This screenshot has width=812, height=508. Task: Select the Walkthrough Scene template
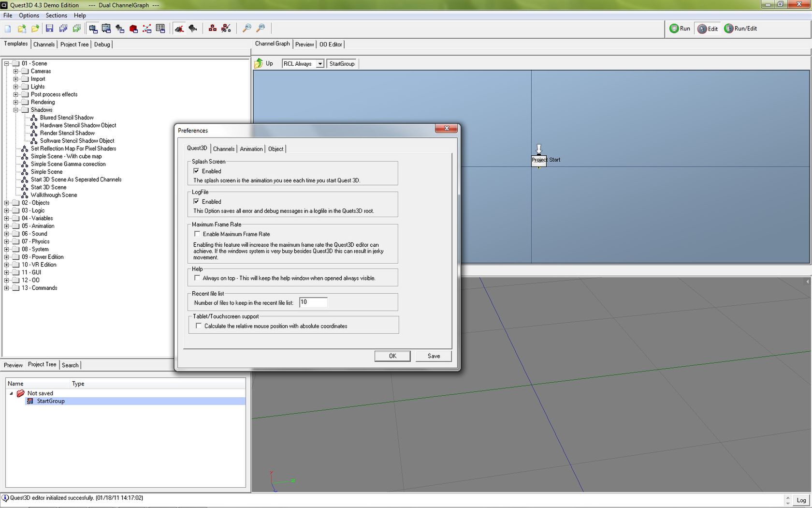coord(54,195)
